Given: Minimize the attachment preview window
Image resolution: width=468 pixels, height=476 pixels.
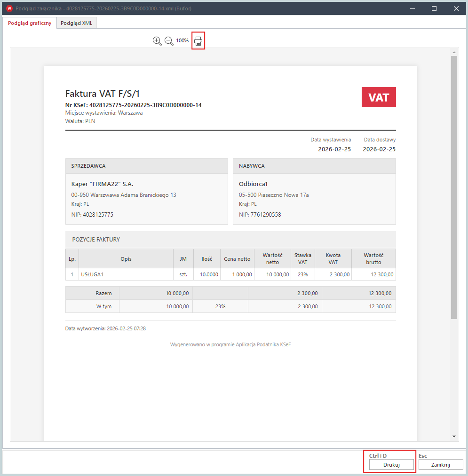Looking at the screenshot, I should click(412, 8).
